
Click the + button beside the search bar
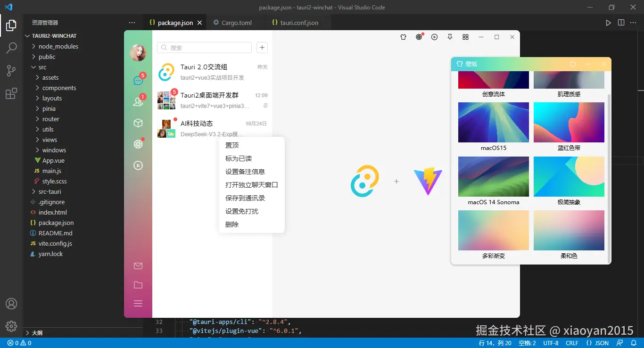click(x=262, y=48)
